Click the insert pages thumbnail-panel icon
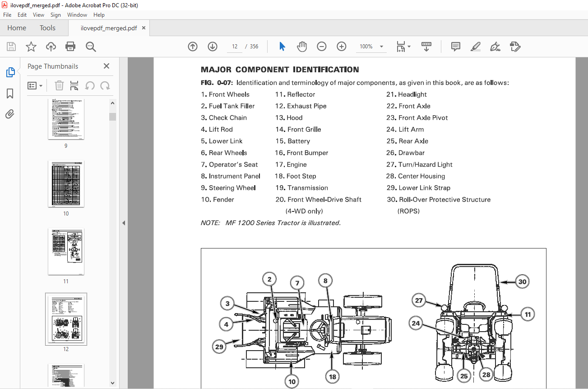This screenshot has width=588, height=389. 74,85
